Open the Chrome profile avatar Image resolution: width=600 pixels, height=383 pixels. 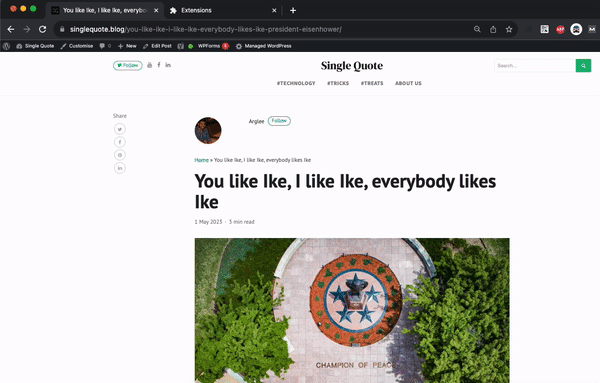[x=576, y=29]
